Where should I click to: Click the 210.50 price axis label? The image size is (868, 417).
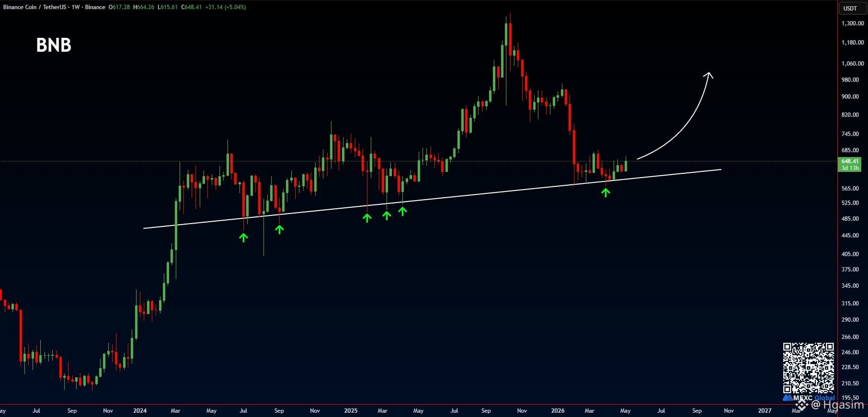tap(850, 383)
